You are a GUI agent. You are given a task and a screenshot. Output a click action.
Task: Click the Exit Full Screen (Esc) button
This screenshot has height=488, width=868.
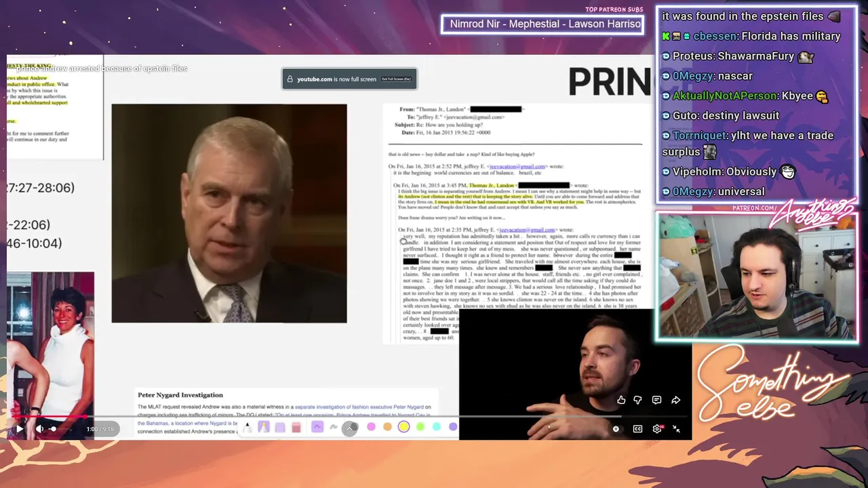click(x=396, y=79)
